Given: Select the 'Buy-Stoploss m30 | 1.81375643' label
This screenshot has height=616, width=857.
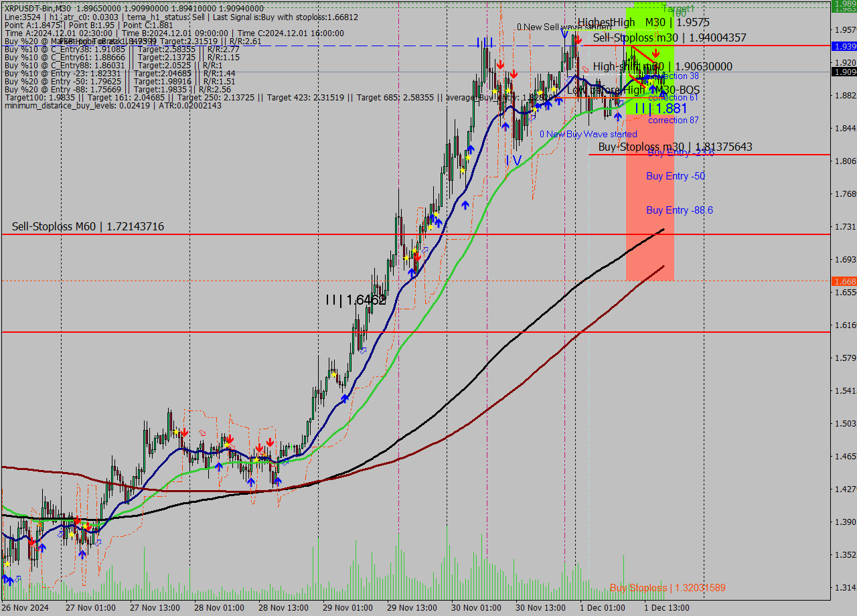Looking at the screenshot, I should click(x=675, y=147).
